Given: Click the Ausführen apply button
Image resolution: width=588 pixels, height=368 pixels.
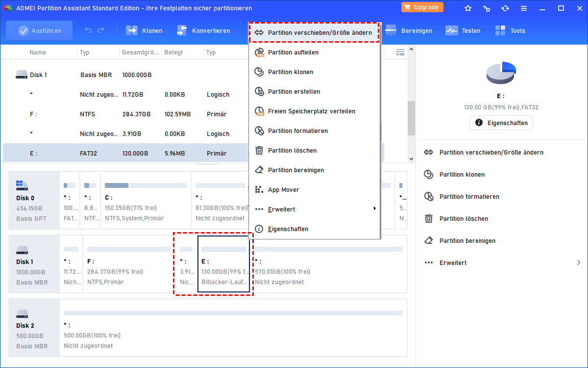Looking at the screenshot, I should click(x=39, y=30).
